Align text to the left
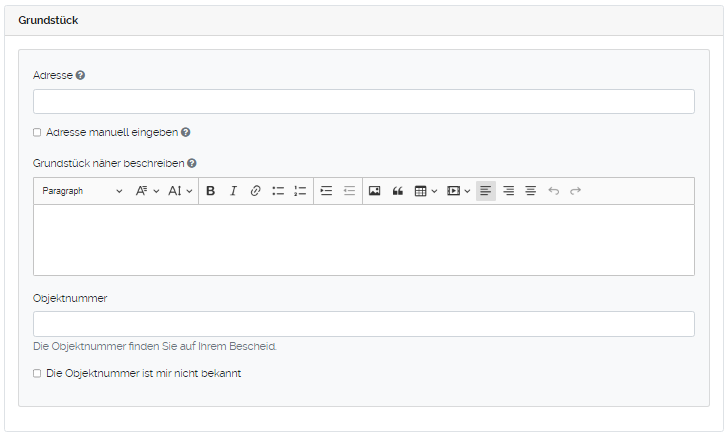 pos(486,191)
